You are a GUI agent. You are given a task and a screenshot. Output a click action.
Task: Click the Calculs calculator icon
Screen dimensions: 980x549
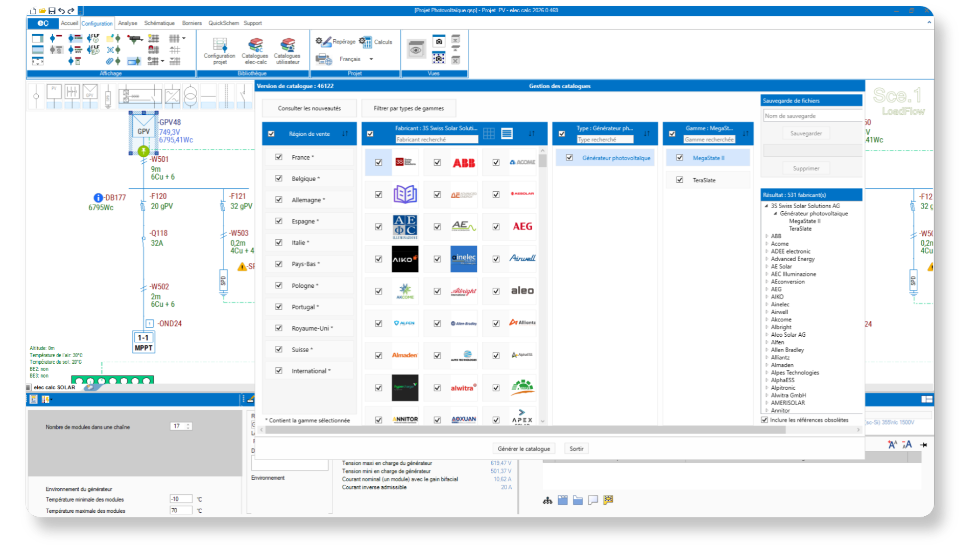(x=366, y=42)
